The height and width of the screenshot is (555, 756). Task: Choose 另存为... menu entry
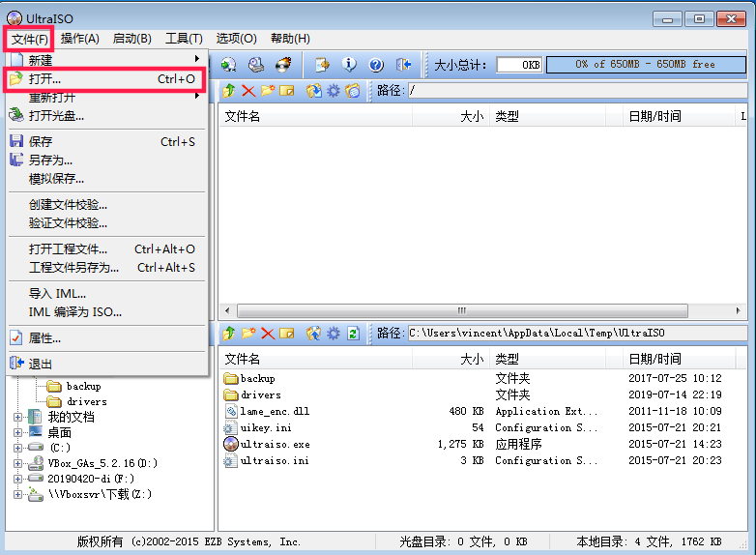(x=106, y=161)
